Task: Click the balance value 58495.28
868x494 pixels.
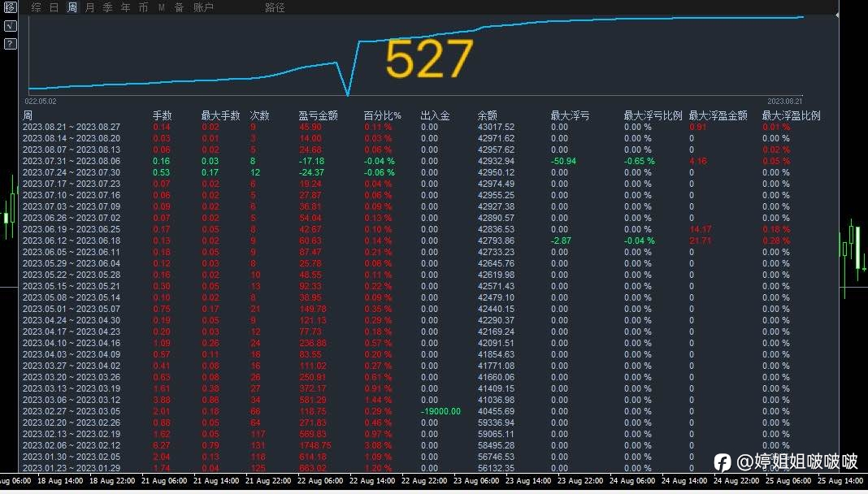Action: click(x=496, y=445)
